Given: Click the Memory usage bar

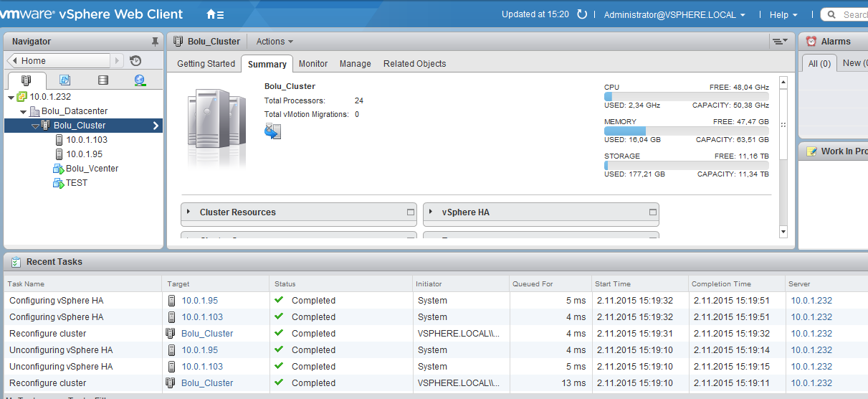Looking at the screenshot, I should pos(687,131).
